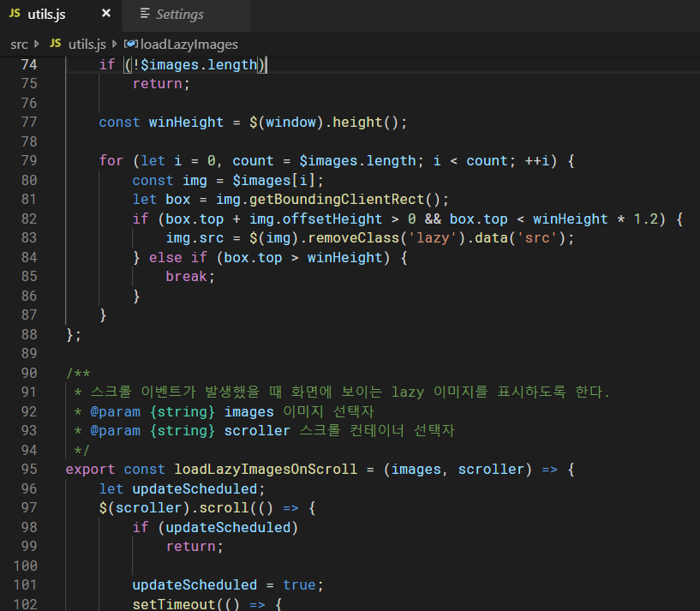Click line number 79 in the gutter
700x611 pixels.
pos(28,161)
